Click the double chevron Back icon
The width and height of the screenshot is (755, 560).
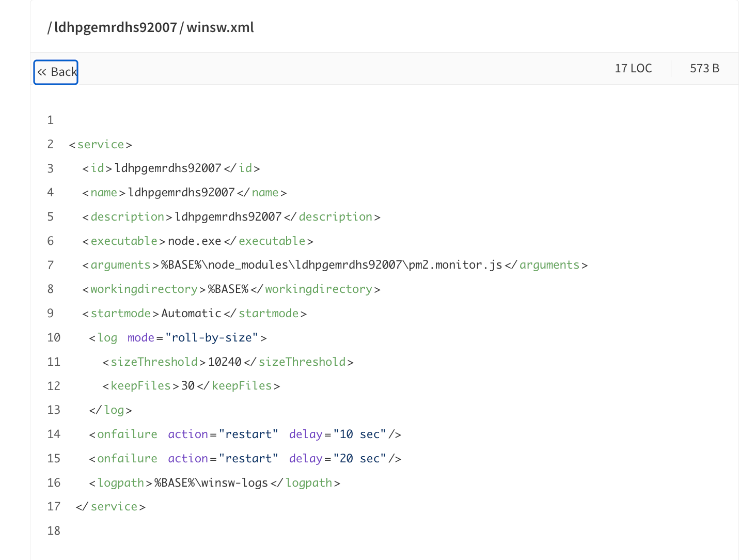42,72
